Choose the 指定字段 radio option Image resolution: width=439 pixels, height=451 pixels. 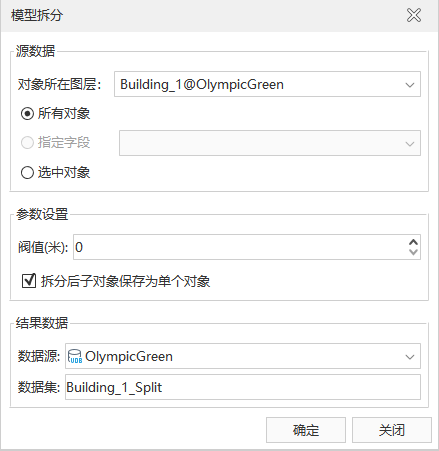click(27, 143)
